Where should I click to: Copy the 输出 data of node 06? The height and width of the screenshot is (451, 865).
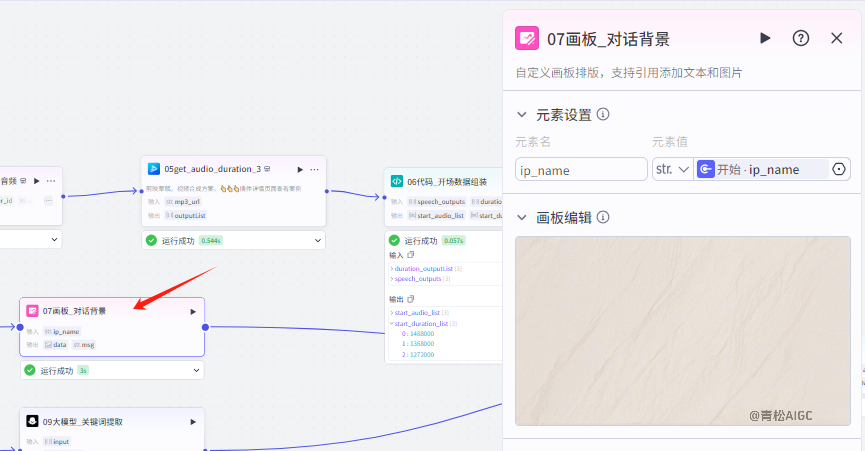(410, 299)
